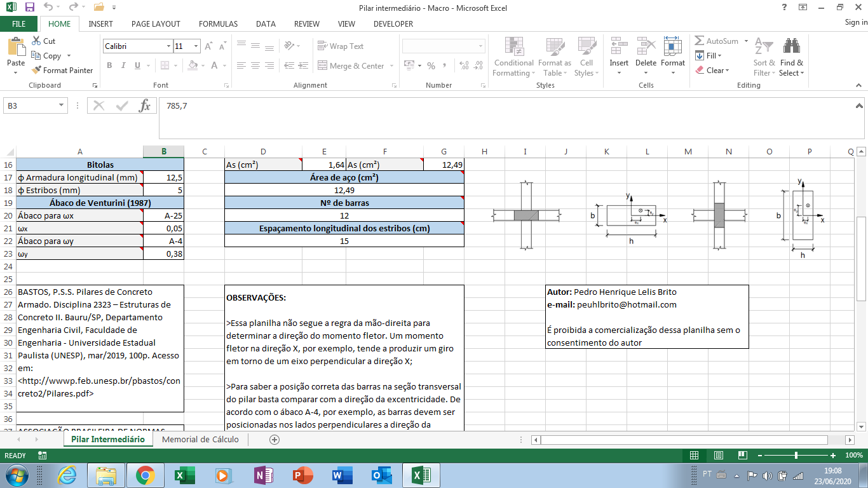
Task: Increase the font size
Action: 208,46
